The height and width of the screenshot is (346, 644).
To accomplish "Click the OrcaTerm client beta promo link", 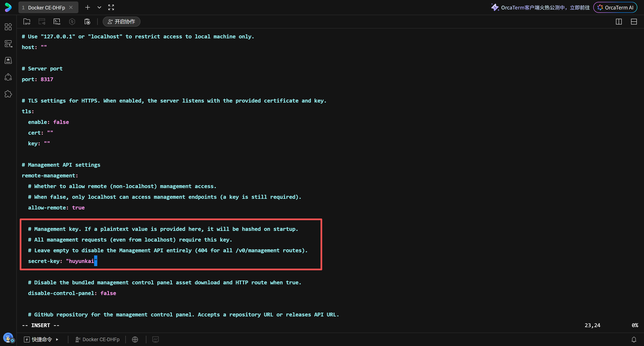I will [x=545, y=8].
